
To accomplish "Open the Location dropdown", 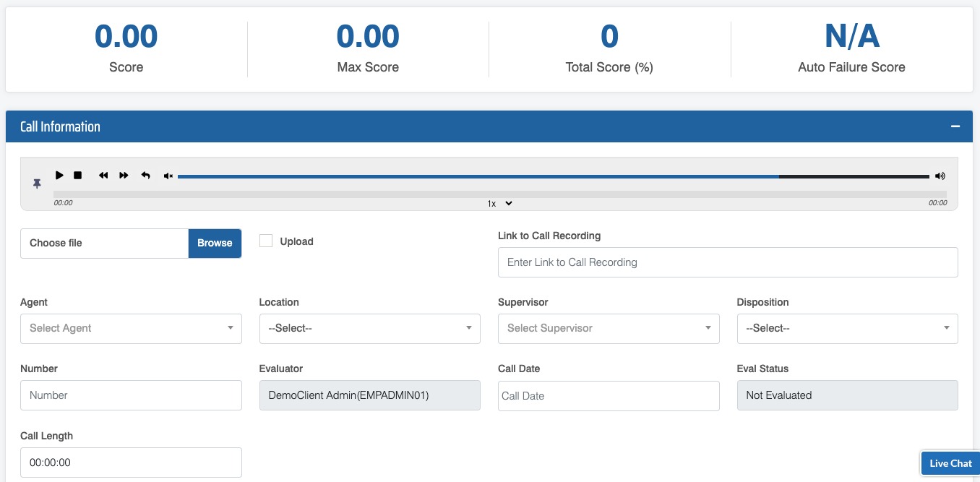I will (369, 328).
